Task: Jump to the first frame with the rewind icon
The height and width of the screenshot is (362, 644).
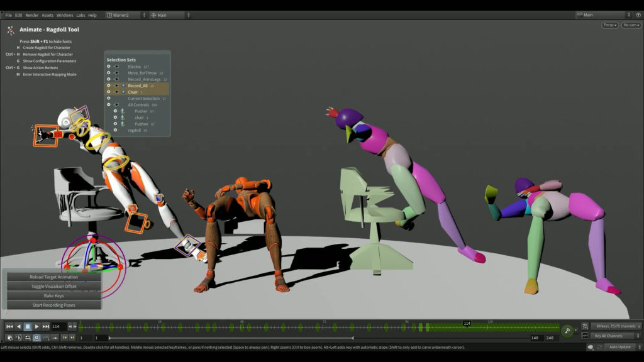Action: pos(10,326)
